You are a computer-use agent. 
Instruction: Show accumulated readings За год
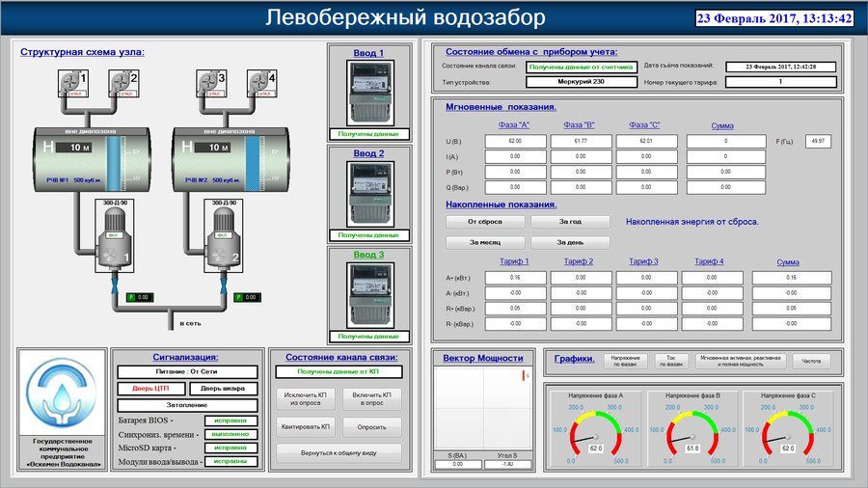point(570,222)
